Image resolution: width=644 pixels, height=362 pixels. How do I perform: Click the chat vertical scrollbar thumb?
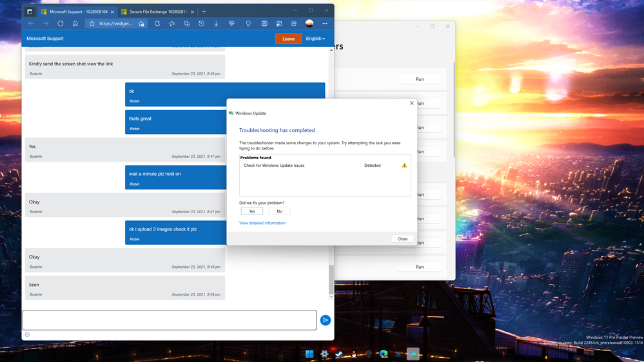coord(331,279)
